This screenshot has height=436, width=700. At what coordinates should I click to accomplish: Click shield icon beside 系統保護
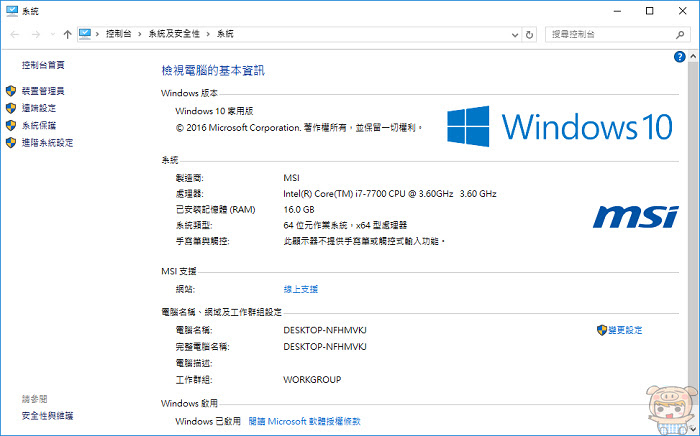(11, 125)
